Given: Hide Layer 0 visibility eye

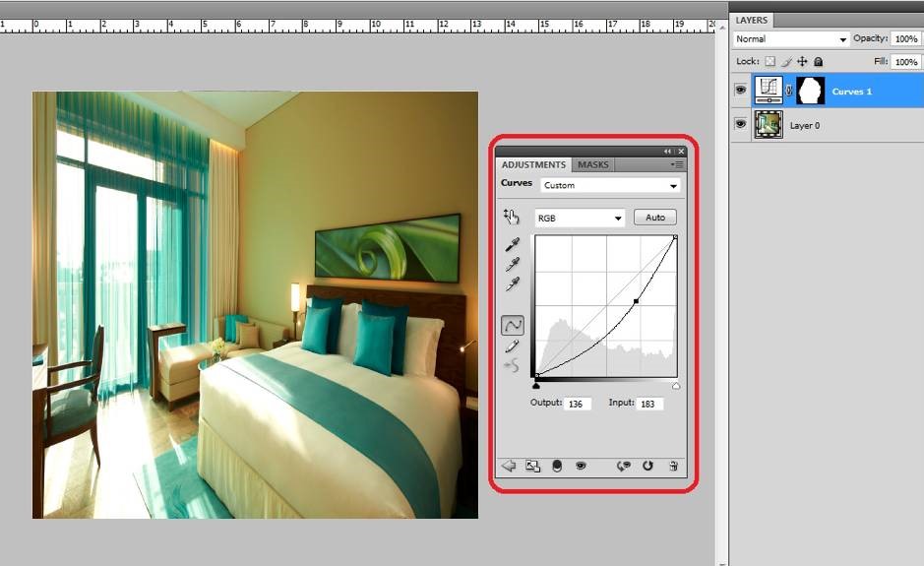Looking at the screenshot, I should point(741,124).
